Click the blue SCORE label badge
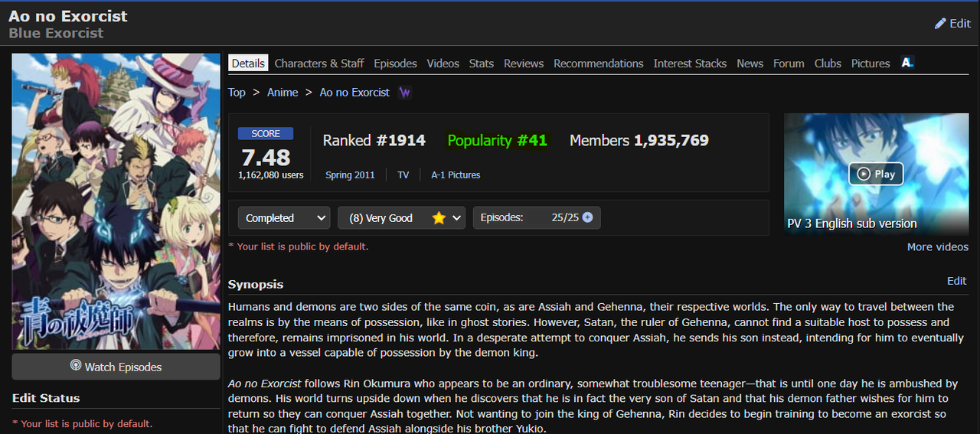This screenshot has width=980, height=434. pos(266,133)
